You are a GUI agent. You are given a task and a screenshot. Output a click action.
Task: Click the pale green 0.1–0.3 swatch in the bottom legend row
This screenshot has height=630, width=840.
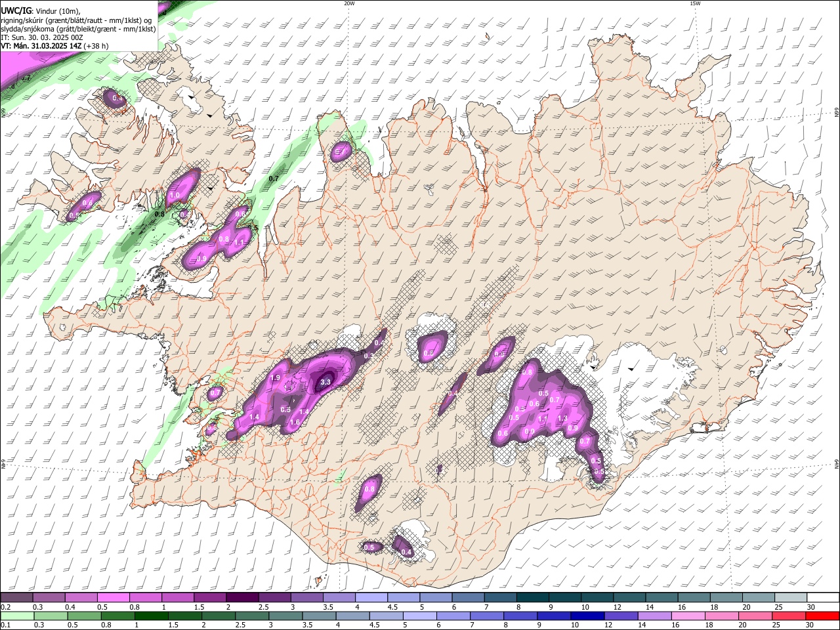17,616
